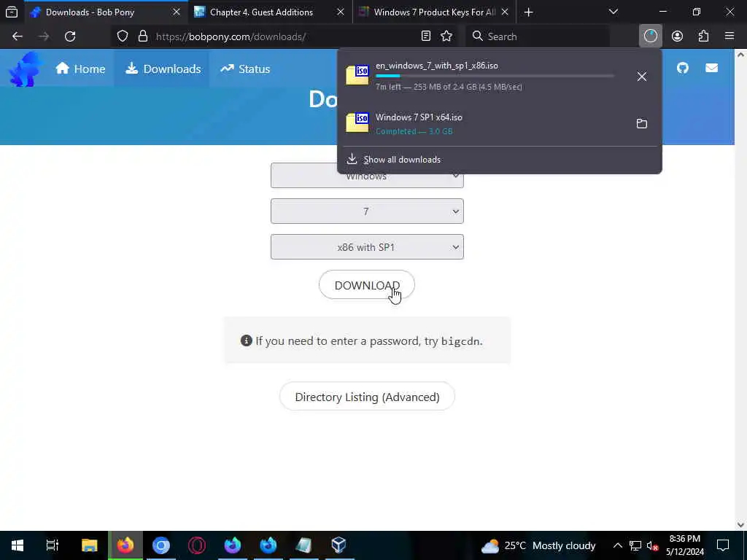The width and height of the screenshot is (747, 560).
Task: Open the notification center icon
Action: point(723,545)
